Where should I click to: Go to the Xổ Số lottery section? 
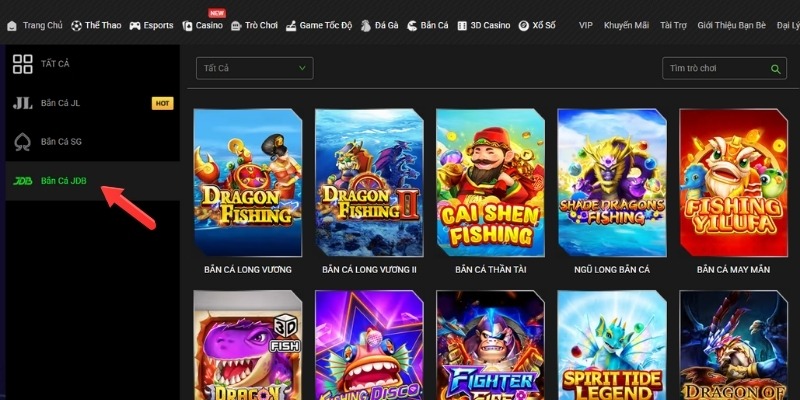coord(538,24)
